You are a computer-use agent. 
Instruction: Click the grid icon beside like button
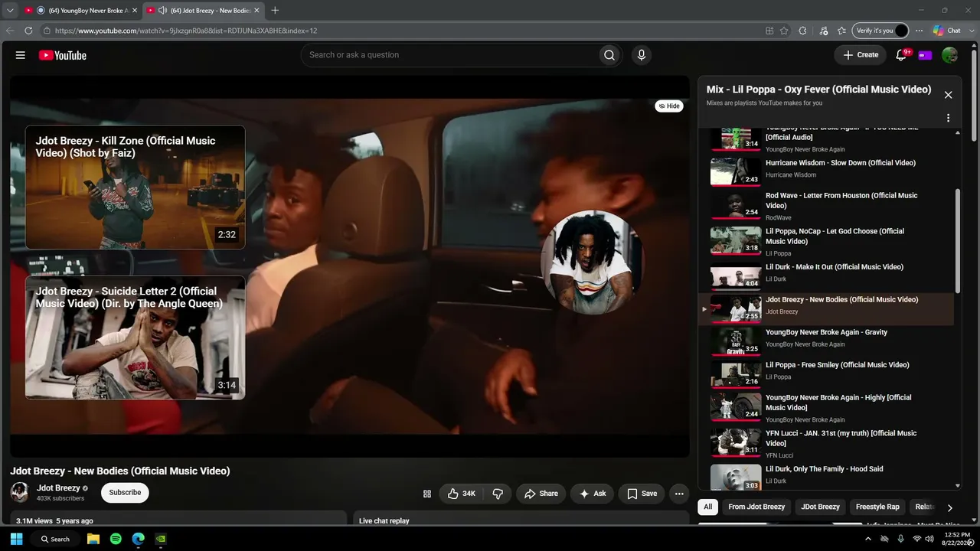[427, 494]
